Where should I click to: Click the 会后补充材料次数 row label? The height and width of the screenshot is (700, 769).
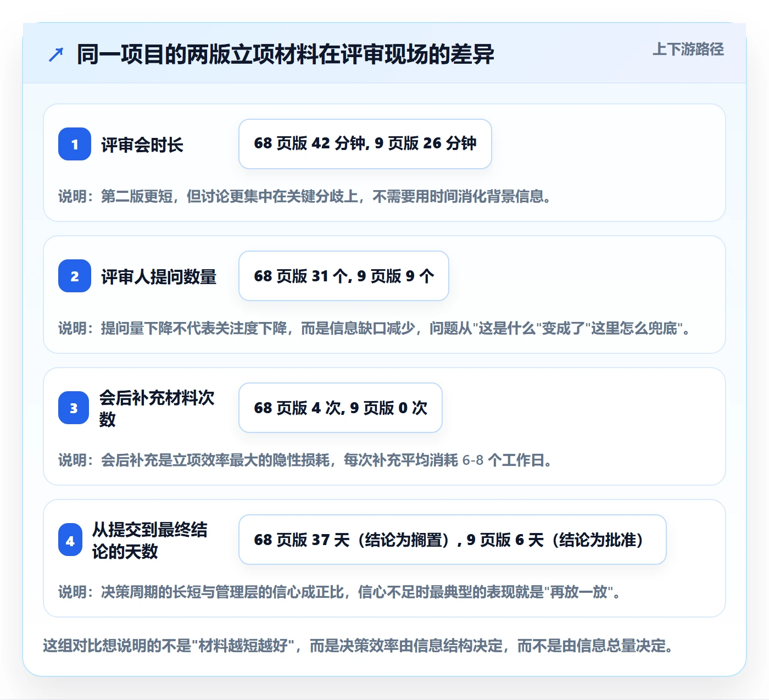(x=157, y=408)
